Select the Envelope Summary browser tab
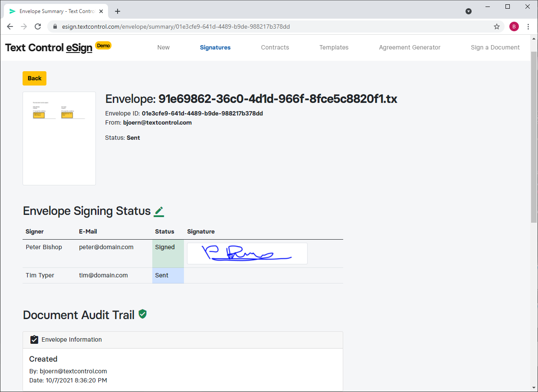538x392 pixels. click(56, 11)
